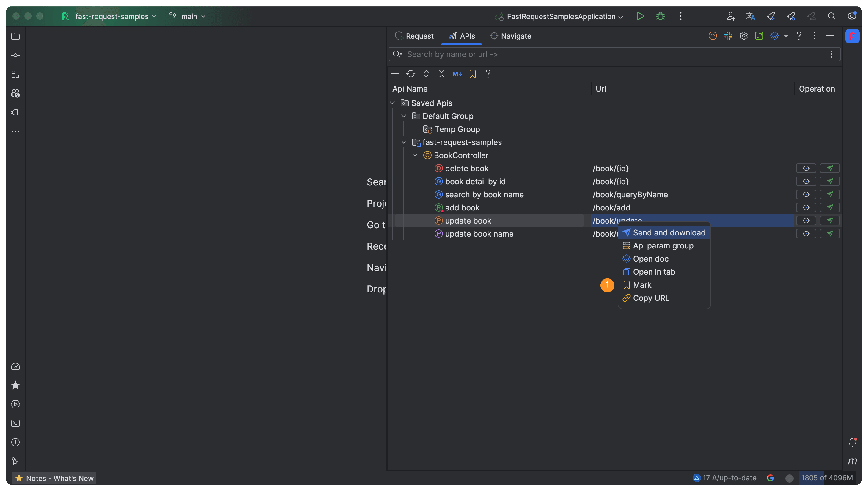The image size is (868, 491).
Task: Click the search by name or url field
Action: 607,54
